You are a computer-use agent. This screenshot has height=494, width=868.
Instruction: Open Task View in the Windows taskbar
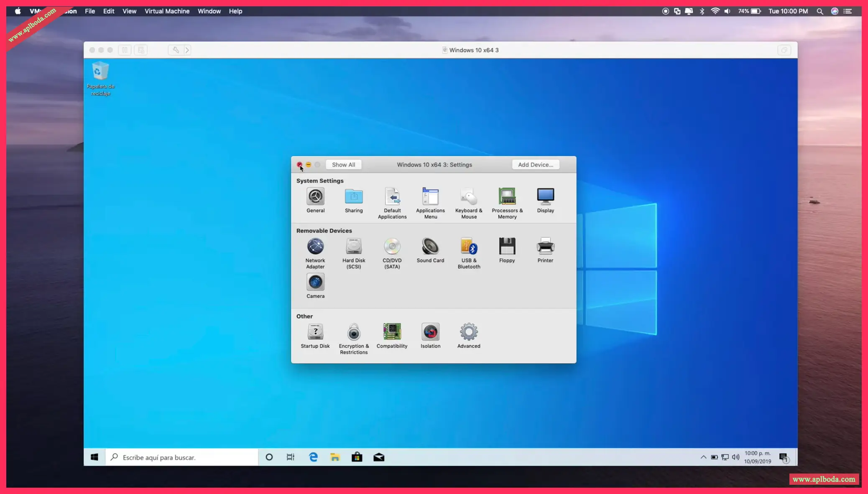pyautogui.click(x=291, y=457)
